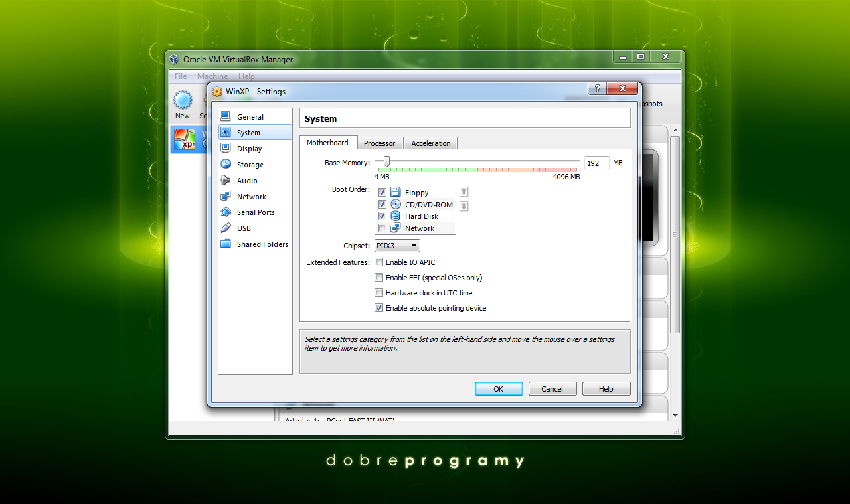Viewport: 850px width, 504px height.
Task: Click the System category chip icon
Action: pos(226,132)
